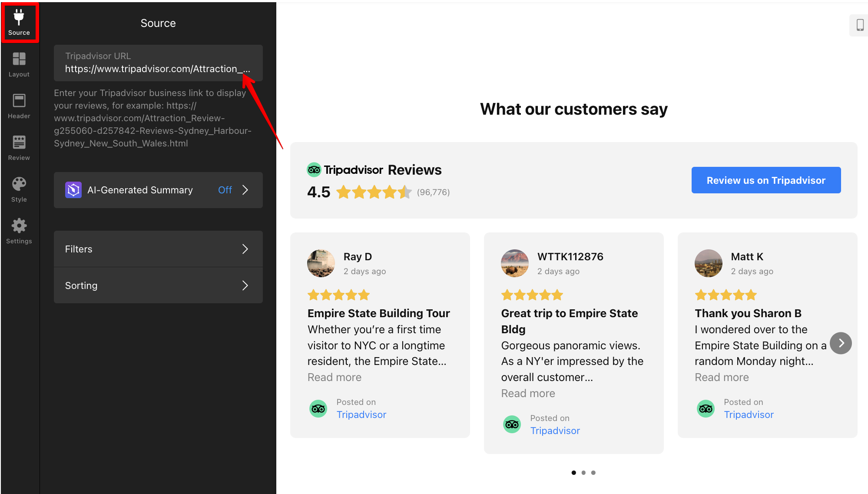Open AI-Generated Summary options
868x494 pixels.
pos(158,190)
